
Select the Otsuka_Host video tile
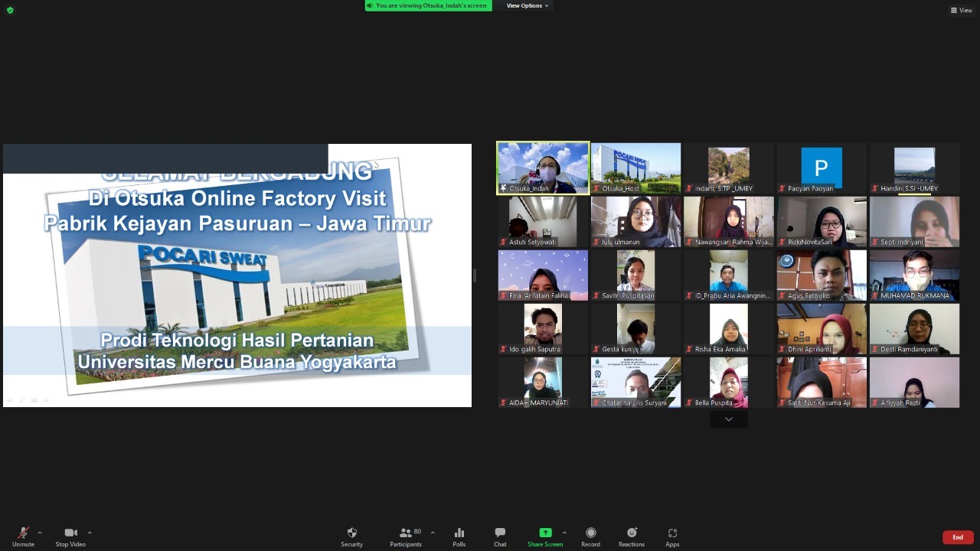(x=635, y=168)
